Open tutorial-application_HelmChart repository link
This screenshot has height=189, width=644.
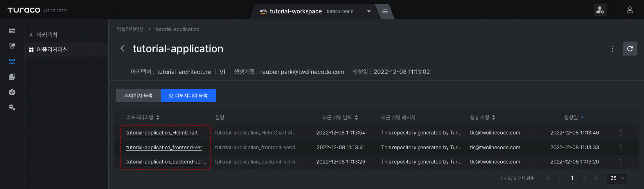pos(162,133)
